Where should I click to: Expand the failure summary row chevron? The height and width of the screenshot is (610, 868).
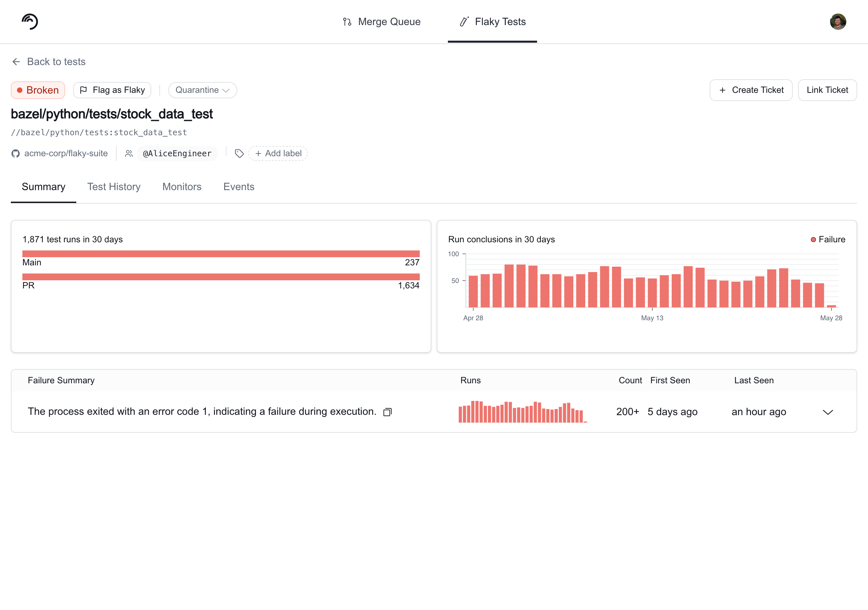pyautogui.click(x=828, y=412)
